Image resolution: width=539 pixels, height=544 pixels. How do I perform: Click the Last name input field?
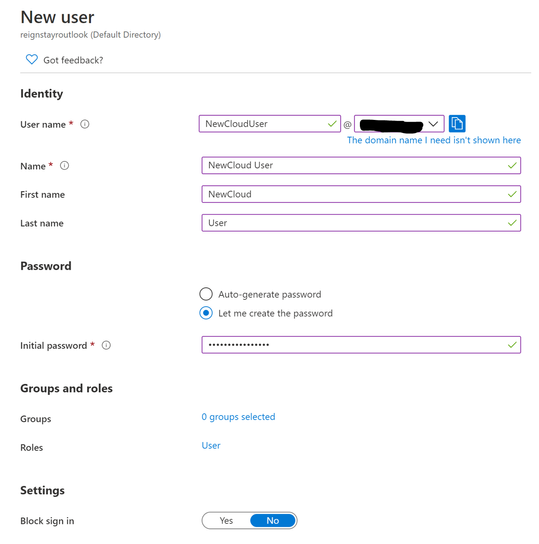click(x=361, y=223)
